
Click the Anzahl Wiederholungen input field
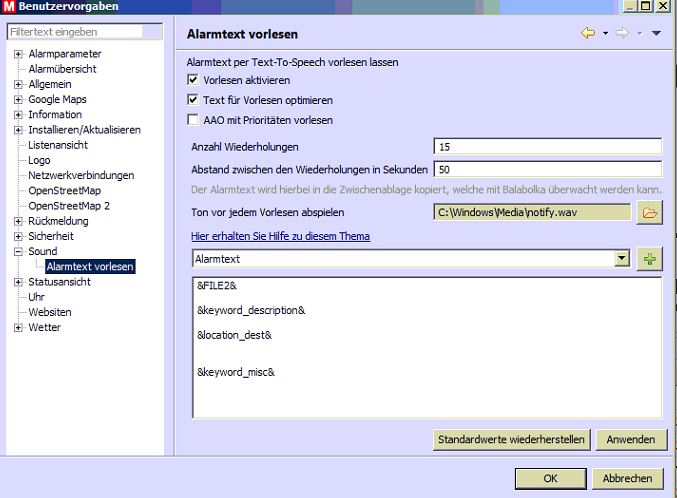[x=547, y=147]
